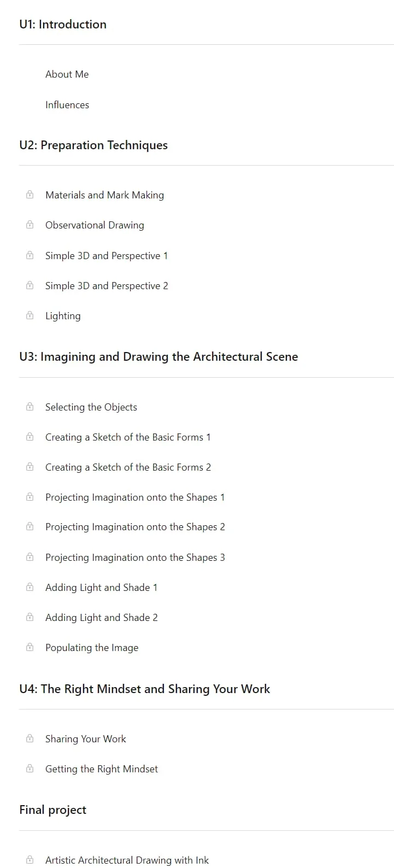394x868 pixels.
Task: Click the lock icon beside Adding Light and Shade 1
Action: [30, 587]
